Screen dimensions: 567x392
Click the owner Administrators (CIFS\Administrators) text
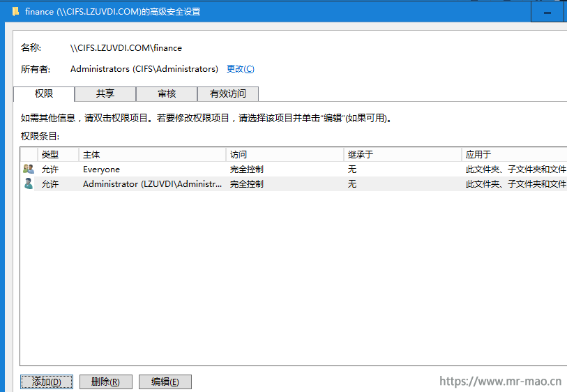(x=144, y=69)
